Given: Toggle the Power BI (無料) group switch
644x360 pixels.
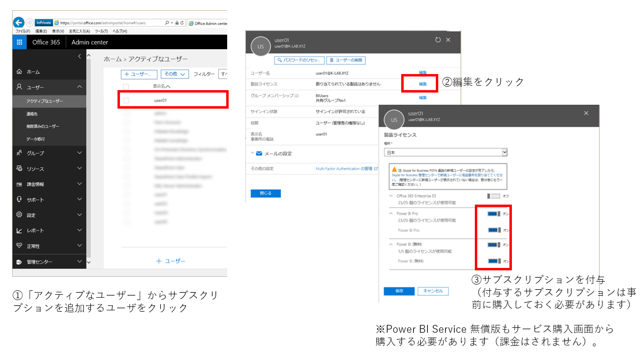Looking at the screenshot, I should (x=493, y=245).
